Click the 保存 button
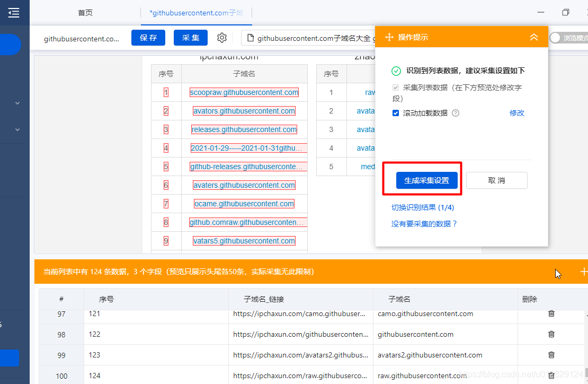Screen dimensions: 588x384 (x=148, y=38)
